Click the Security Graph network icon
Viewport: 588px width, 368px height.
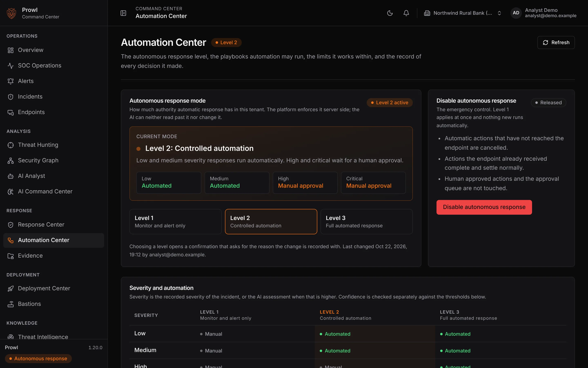click(10, 161)
